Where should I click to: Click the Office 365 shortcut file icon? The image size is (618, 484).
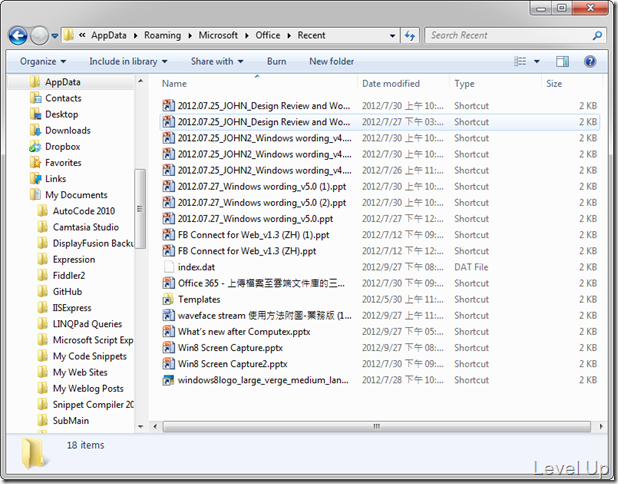click(x=169, y=283)
